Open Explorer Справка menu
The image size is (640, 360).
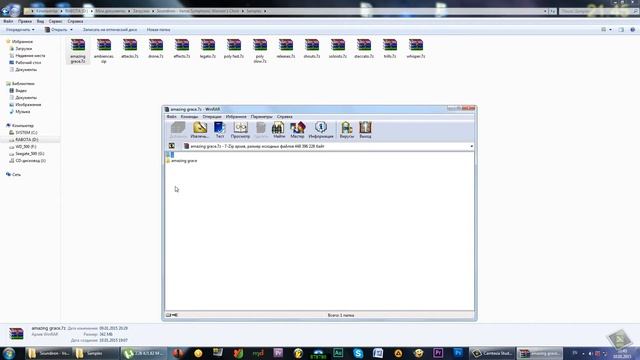(x=75, y=21)
